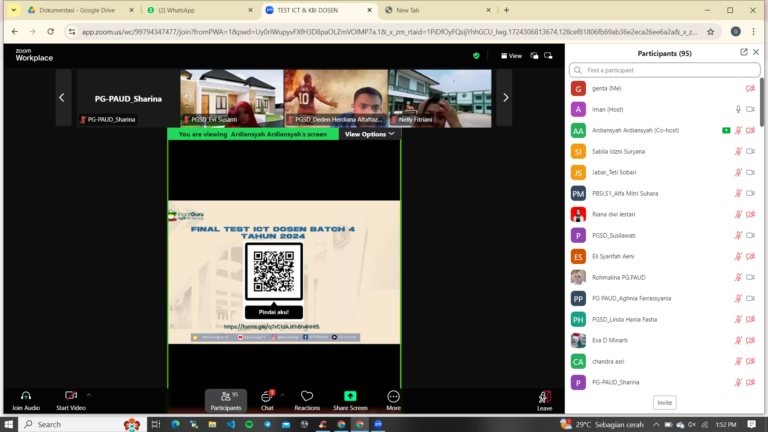Click the Invite button in Participants panel
Screen dimensions: 768x432
pos(664,403)
